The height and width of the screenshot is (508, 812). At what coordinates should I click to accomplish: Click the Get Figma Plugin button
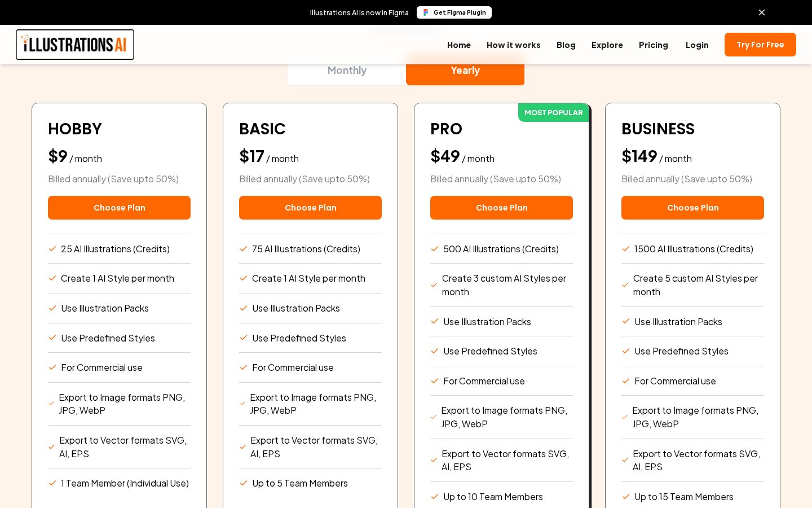coord(454,12)
